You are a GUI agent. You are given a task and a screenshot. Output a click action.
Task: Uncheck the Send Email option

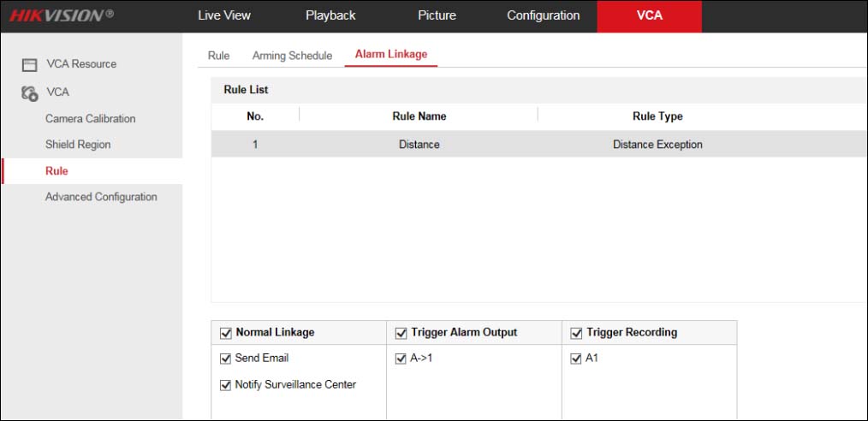tap(225, 359)
